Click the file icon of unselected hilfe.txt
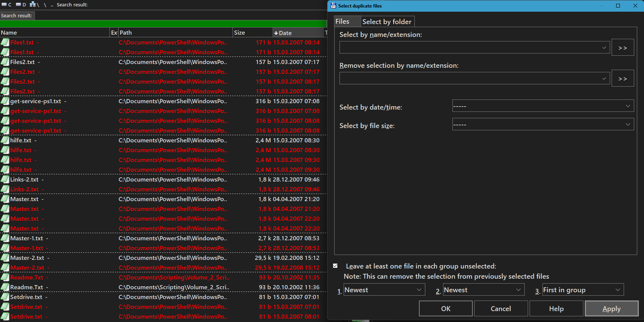644x322 pixels. point(5,140)
